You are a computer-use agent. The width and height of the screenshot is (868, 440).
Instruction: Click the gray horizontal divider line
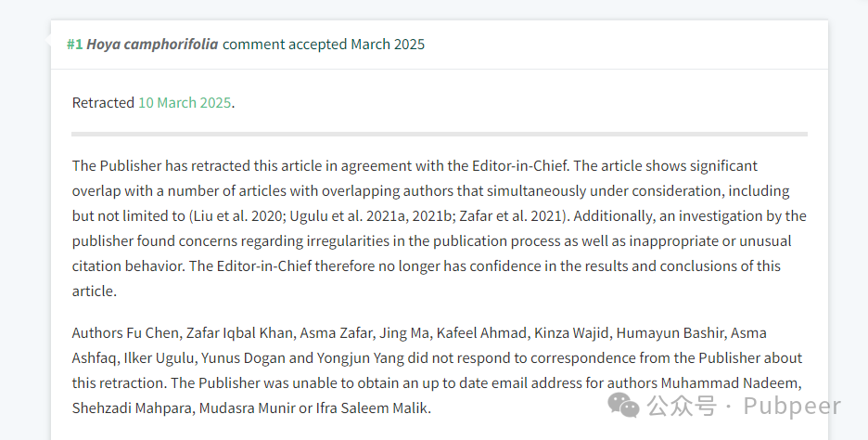point(440,134)
